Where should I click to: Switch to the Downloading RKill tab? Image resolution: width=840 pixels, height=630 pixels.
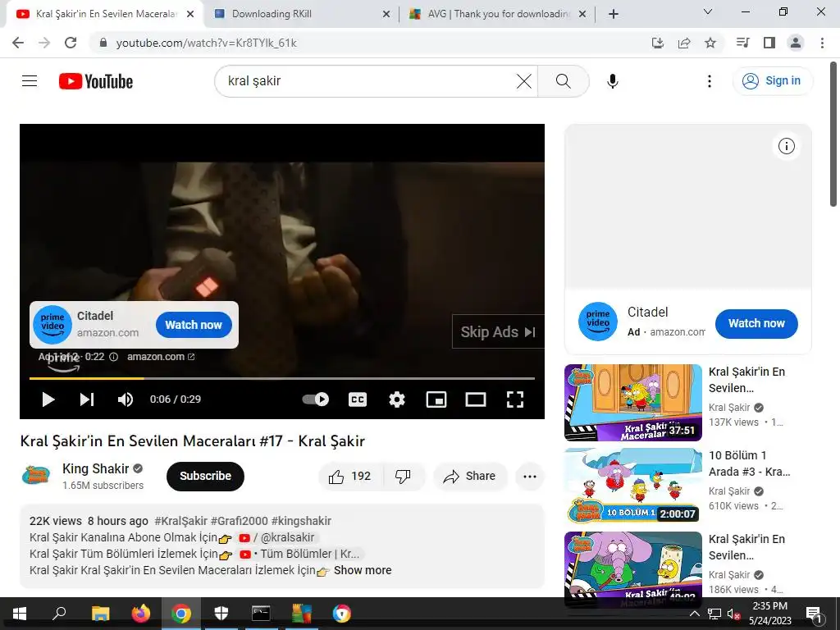click(x=302, y=14)
